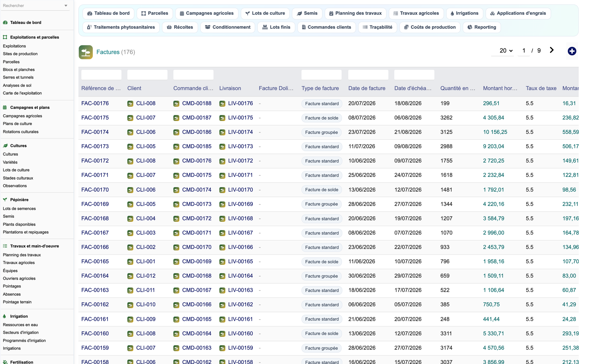The width and height of the screenshot is (589, 364).
Task: Click the client icon beside CLI-005 in FAC-00173 row
Action: pos(130,147)
